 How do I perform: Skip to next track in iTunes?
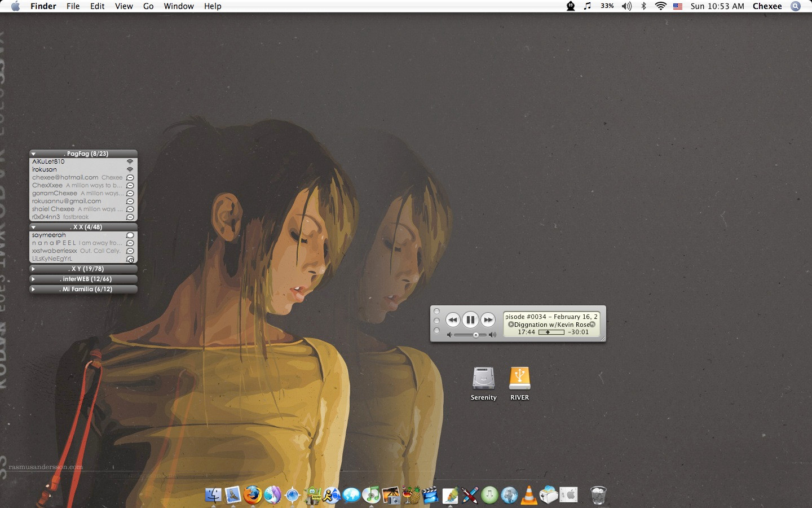tap(488, 320)
